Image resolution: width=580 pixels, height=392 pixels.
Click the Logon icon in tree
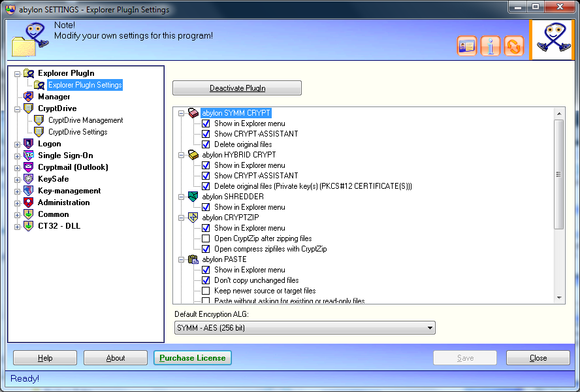pyautogui.click(x=29, y=144)
